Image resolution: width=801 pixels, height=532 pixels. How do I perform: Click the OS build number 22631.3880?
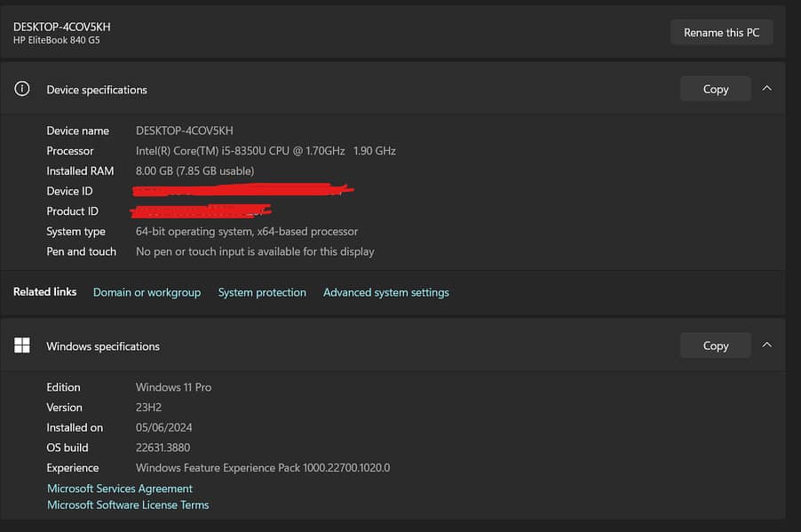pyautogui.click(x=163, y=448)
